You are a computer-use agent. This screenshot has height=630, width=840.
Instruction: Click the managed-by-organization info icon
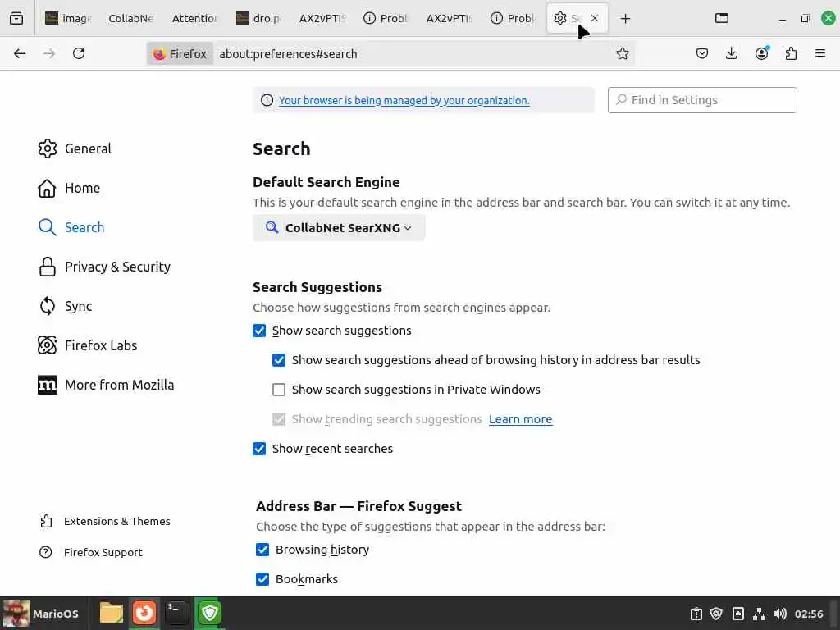coord(267,100)
